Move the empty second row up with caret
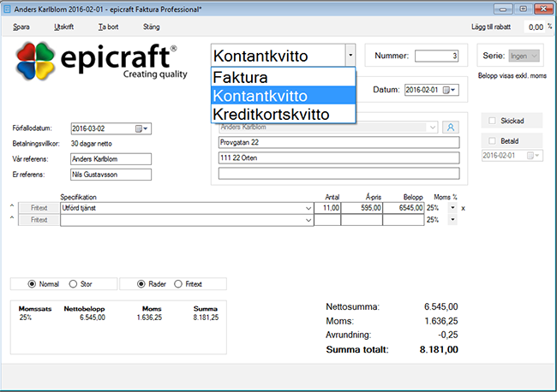The image size is (557, 392). click(x=12, y=217)
